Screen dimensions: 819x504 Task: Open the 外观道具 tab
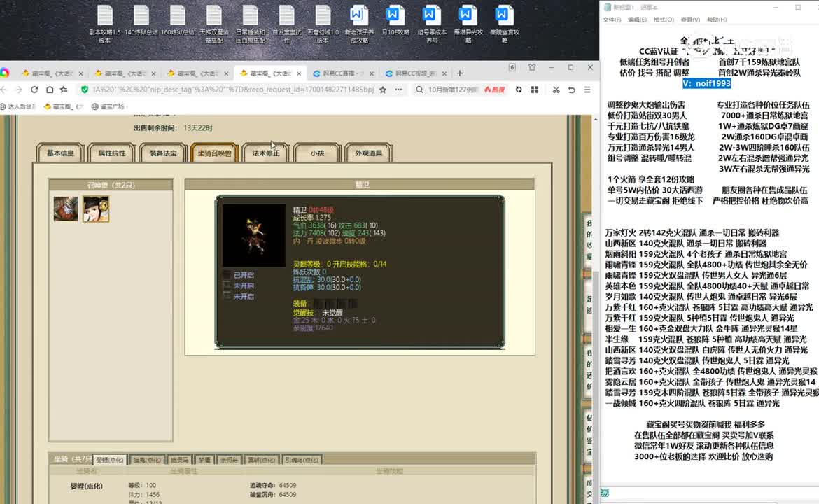tap(368, 153)
